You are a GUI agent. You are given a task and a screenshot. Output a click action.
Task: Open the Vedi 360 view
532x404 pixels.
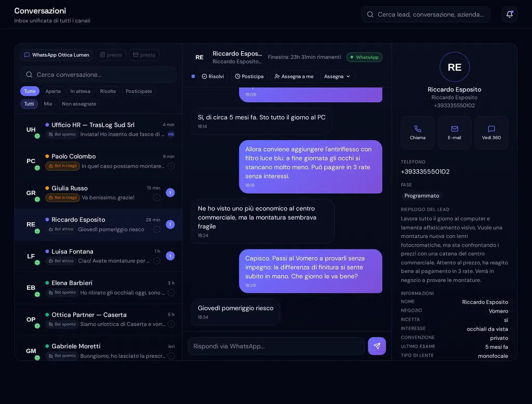pos(491,133)
